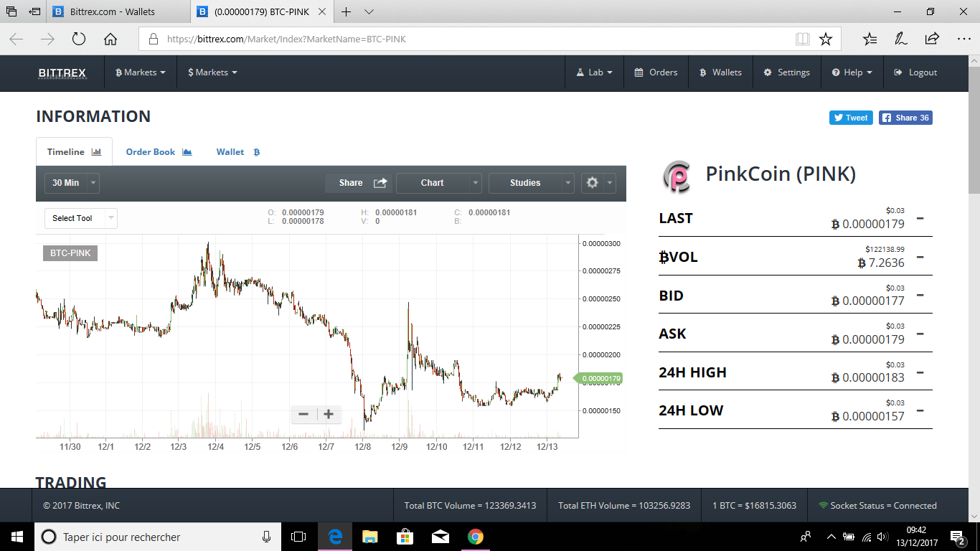Image resolution: width=980 pixels, height=551 pixels.
Task: Expand the Help dropdown menu
Action: pyautogui.click(x=852, y=72)
